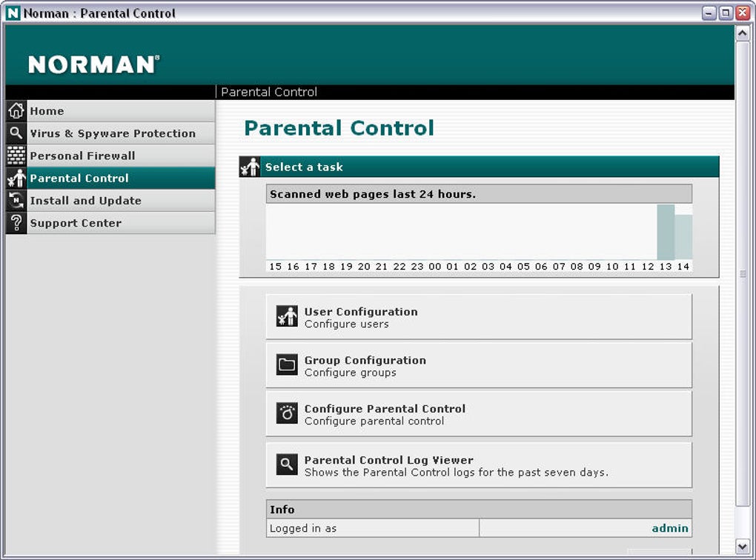Go to Personal Firewall section
The width and height of the screenshot is (756, 560).
point(110,156)
